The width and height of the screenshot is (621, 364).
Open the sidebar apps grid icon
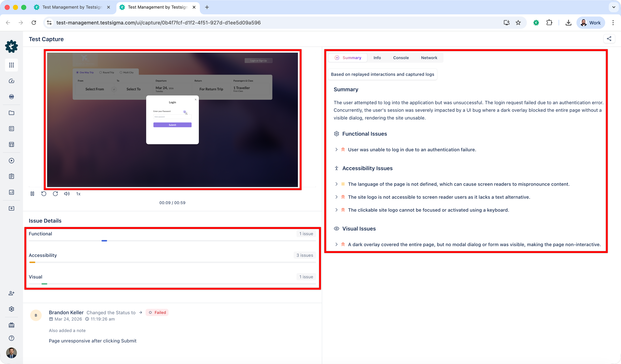[11, 65]
